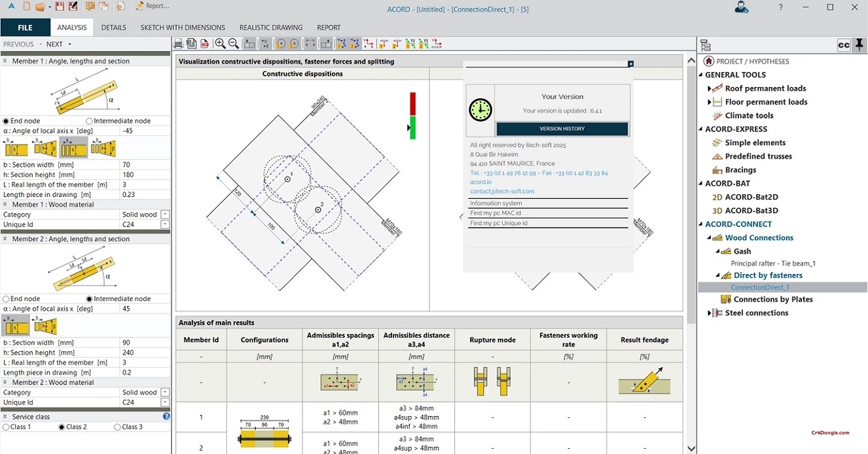
Task: Click the Zoom Out magnifier icon
Action: point(233,43)
